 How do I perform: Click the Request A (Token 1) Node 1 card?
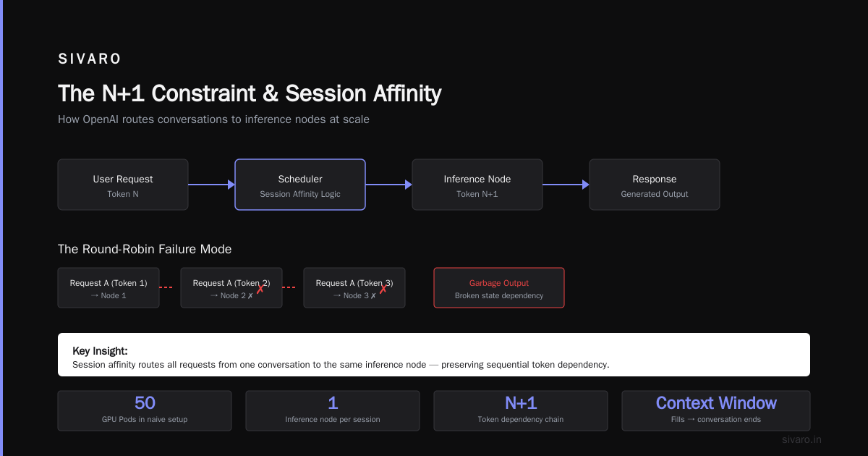109,288
